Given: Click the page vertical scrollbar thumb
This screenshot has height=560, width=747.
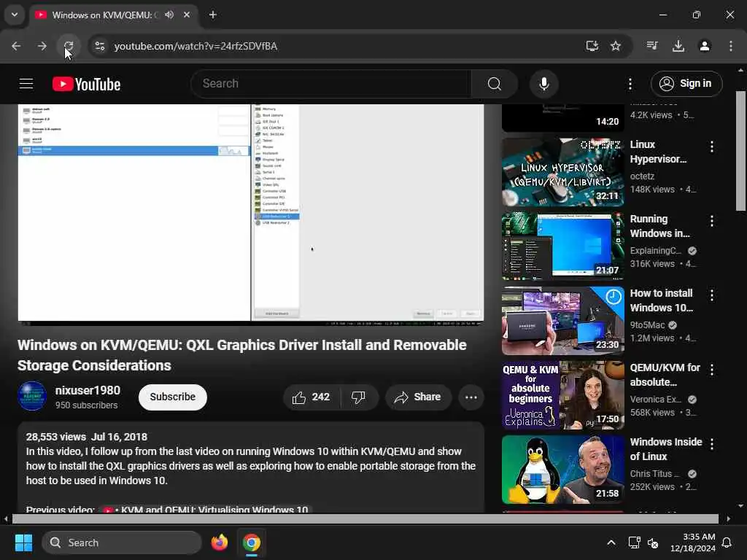Looking at the screenshot, I should 740,150.
